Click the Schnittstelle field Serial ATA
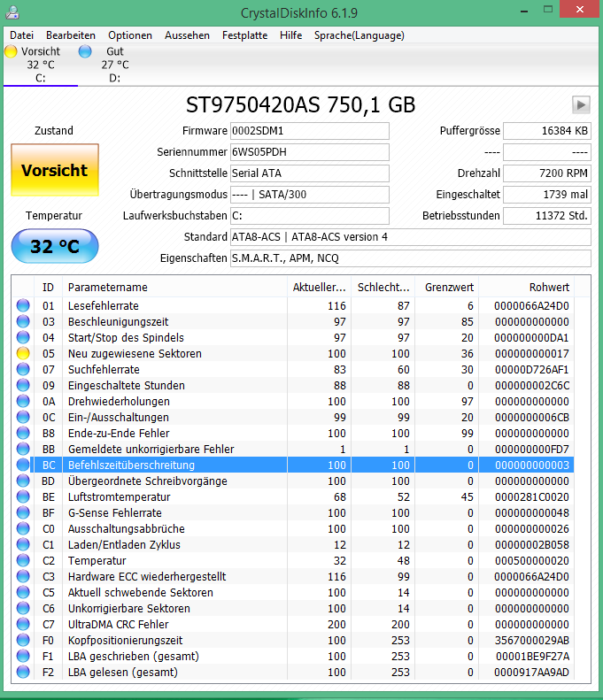 [x=310, y=173]
